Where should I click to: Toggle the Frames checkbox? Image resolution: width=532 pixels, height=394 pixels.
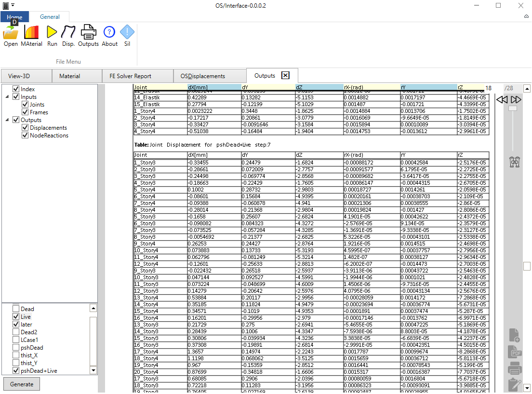(x=25, y=112)
